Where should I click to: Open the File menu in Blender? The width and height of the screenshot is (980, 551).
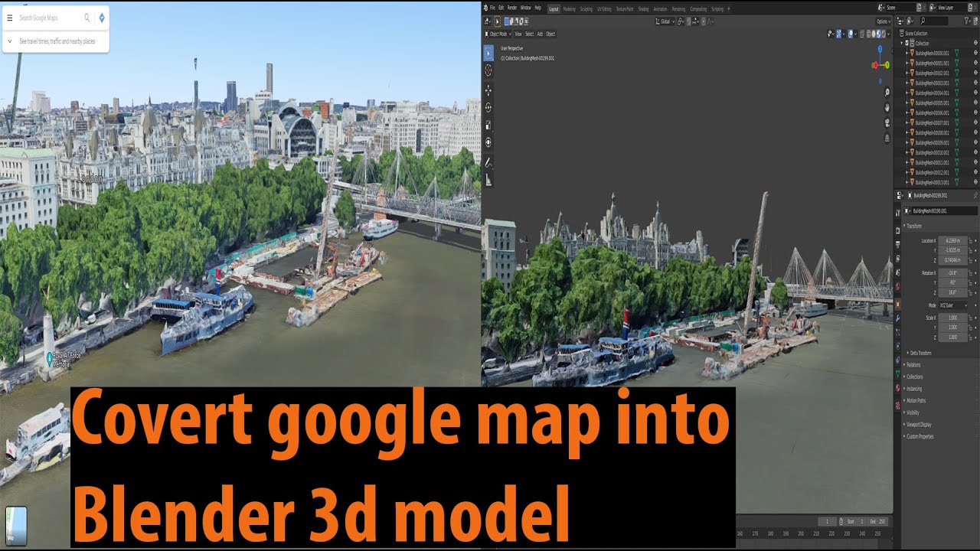pyautogui.click(x=492, y=8)
